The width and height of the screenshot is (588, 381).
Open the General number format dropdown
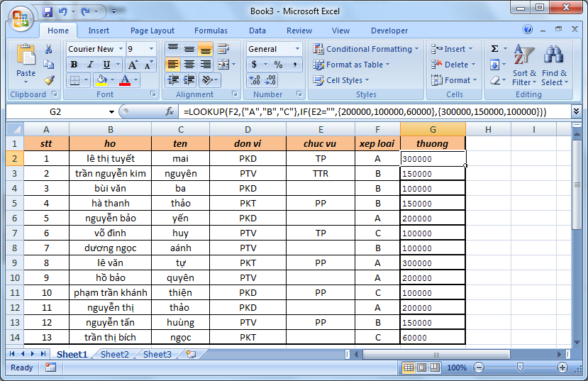click(297, 49)
